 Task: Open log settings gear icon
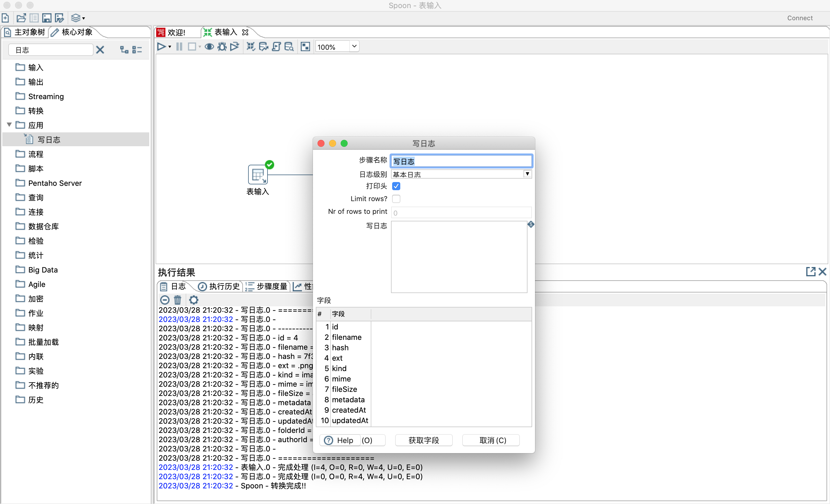coord(194,300)
